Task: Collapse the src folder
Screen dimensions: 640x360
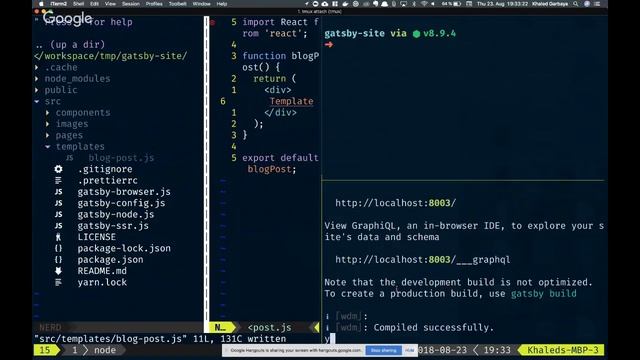Action: 37,101
